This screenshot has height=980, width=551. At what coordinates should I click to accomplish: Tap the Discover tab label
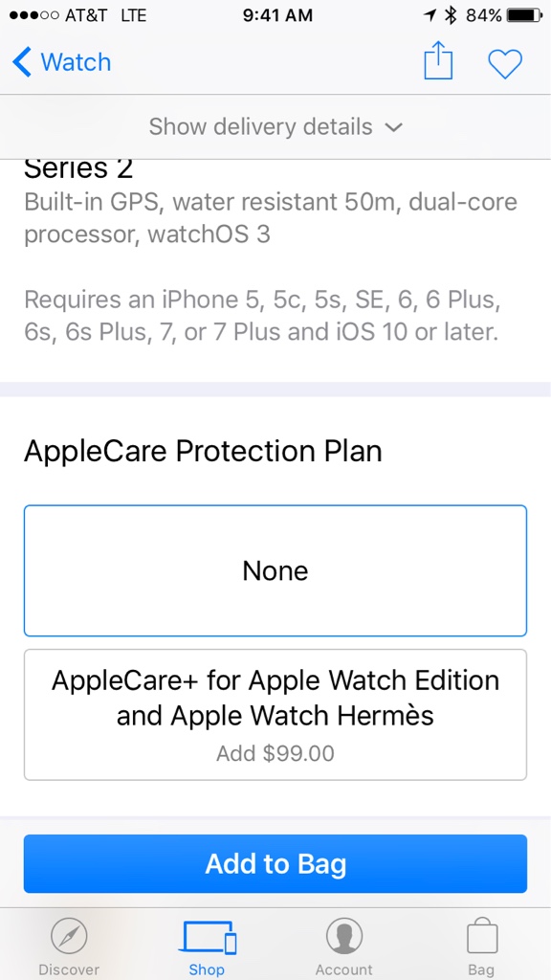pyautogui.click(x=69, y=969)
